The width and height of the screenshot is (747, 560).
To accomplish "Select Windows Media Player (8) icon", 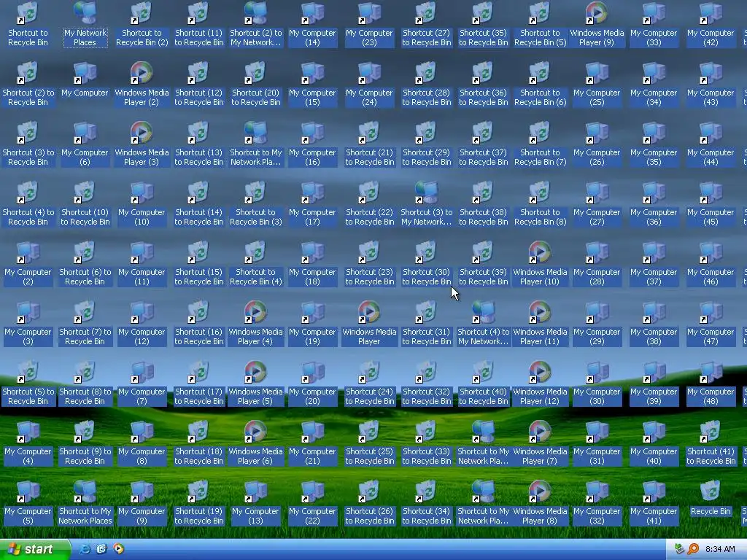I will click(x=540, y=503).
